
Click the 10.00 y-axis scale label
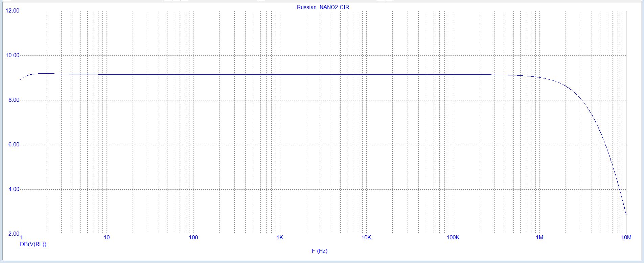[13, 55]
